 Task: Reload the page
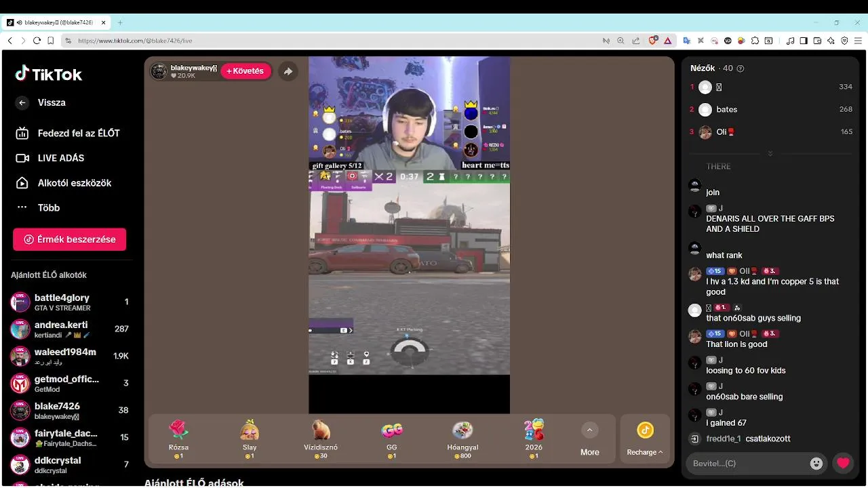click(x=37, y=41)
